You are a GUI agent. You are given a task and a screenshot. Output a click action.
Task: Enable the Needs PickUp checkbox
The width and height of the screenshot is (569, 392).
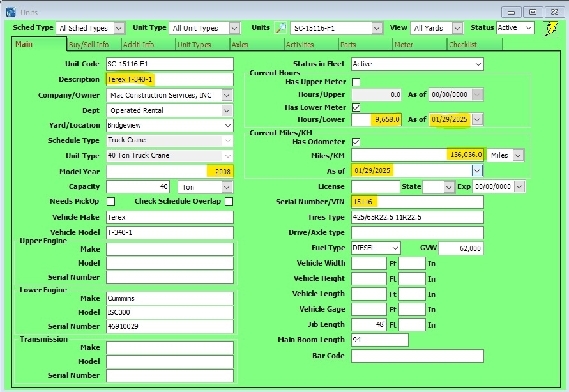coord(110,202)
